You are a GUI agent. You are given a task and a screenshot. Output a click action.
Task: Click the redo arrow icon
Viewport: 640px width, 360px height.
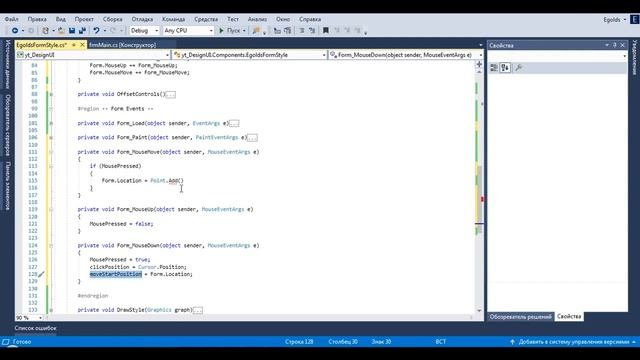tap(113, 31)
